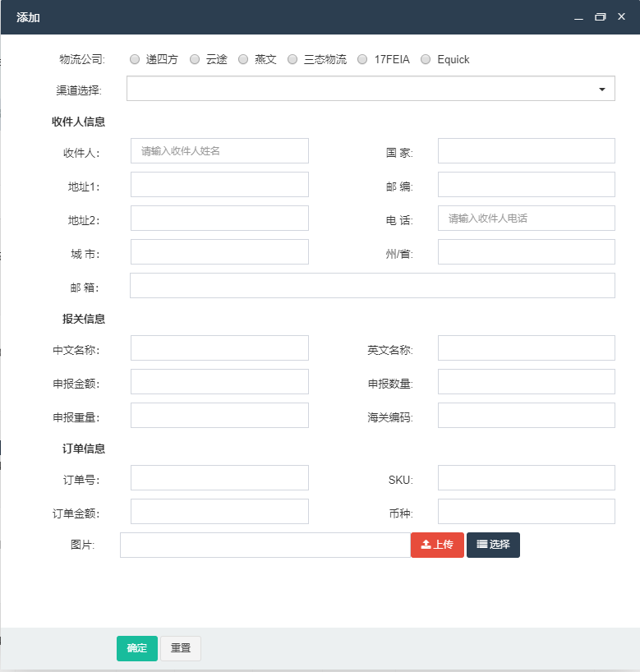
Task: Focus the 州/省 input field
Action: coord(527,252)
